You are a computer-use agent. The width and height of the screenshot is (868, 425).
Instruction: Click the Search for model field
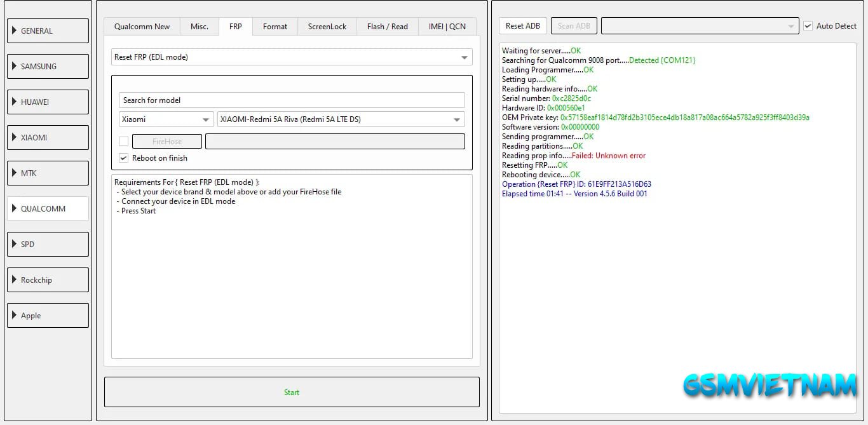(292, 100)
